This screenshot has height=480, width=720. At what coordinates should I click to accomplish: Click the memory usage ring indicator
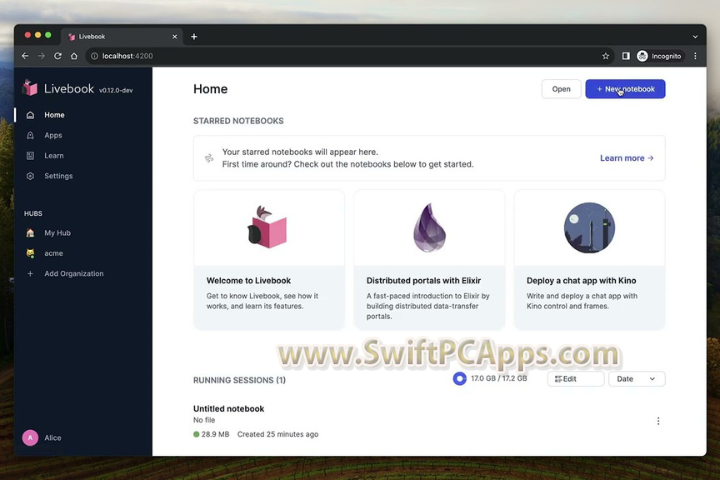pyautogui.click(x=460, y=378)
